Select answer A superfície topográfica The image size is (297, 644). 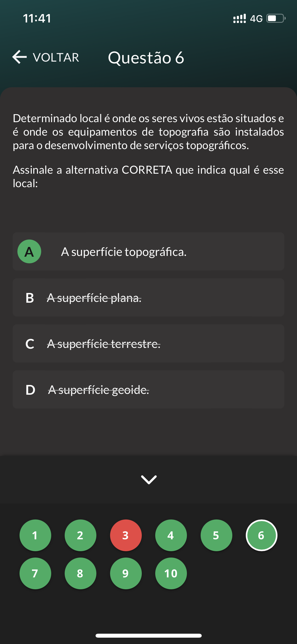pyautogui.click(x=148, y=252)
